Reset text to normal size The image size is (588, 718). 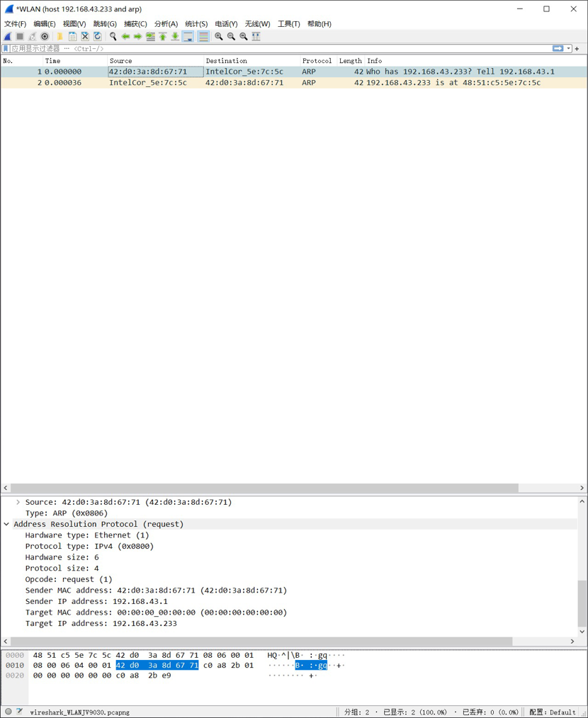pyautogui.click(x=244, y=37)
